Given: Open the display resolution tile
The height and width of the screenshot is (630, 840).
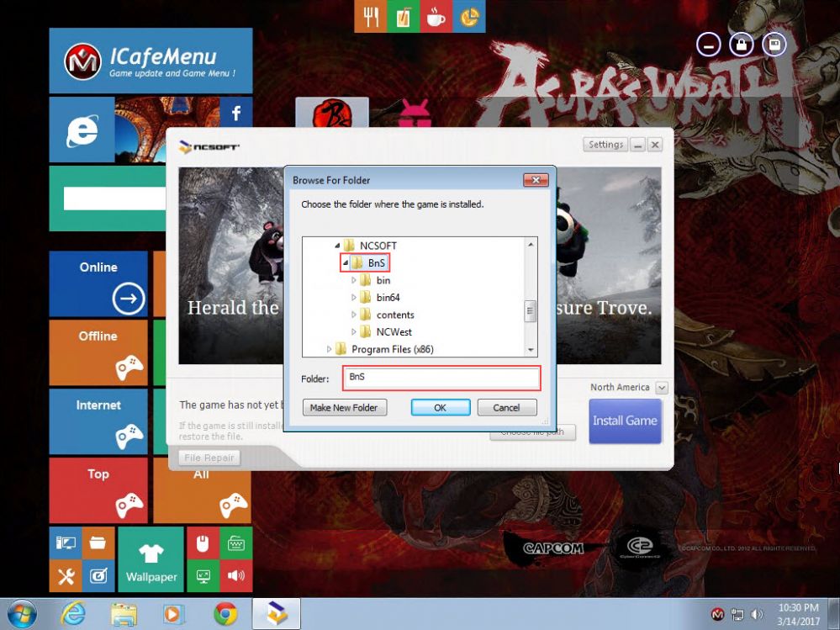Looking at the screenshot, I should click(x=203, y=576).
